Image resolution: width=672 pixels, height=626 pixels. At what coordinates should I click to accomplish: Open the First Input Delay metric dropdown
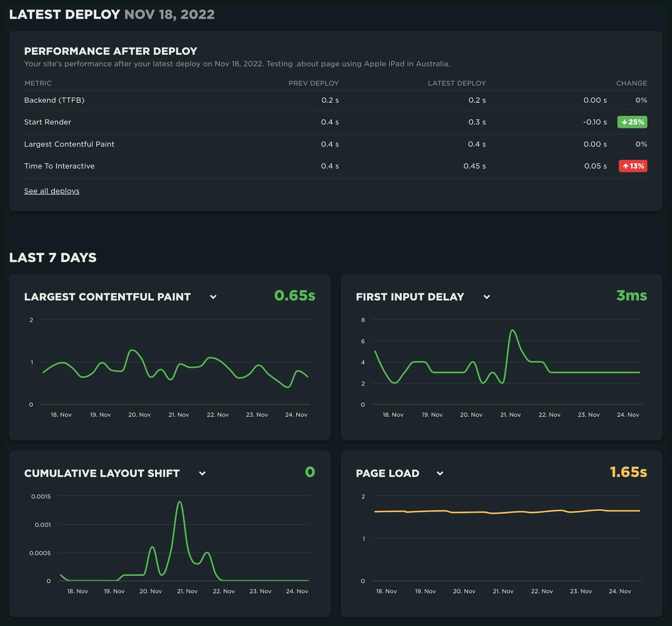pyautogui.click(x=487, y=297)
